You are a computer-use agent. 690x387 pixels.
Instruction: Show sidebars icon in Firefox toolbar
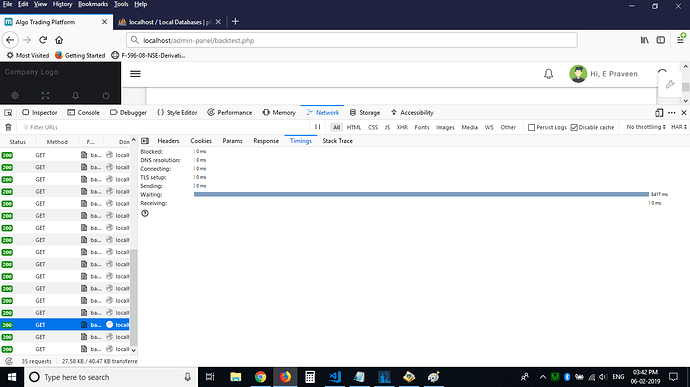(661, 40)
